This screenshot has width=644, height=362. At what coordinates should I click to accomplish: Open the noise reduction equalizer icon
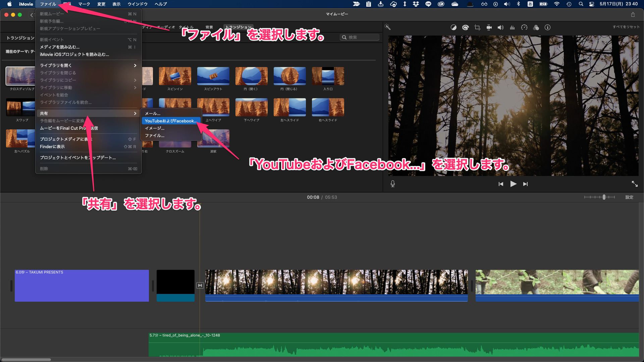coord(512,27)
